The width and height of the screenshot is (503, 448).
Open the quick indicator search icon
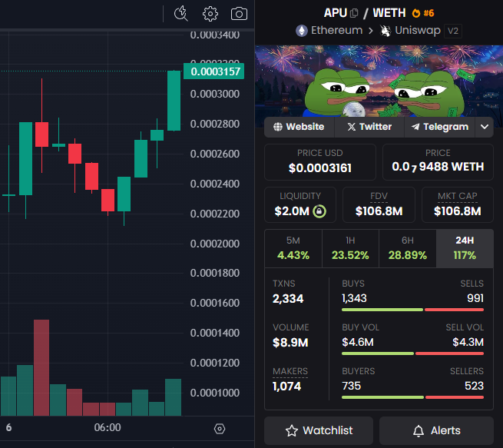pos(181,14)
